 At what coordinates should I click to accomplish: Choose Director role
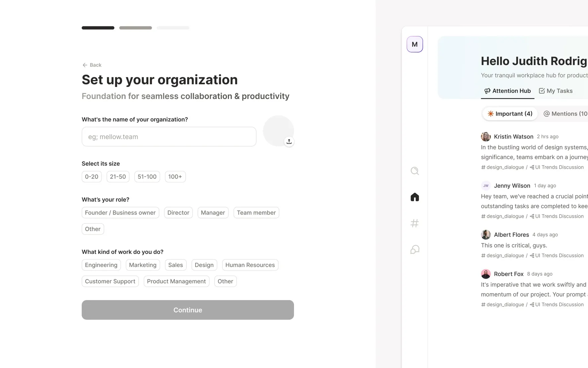tap(178, 213)
